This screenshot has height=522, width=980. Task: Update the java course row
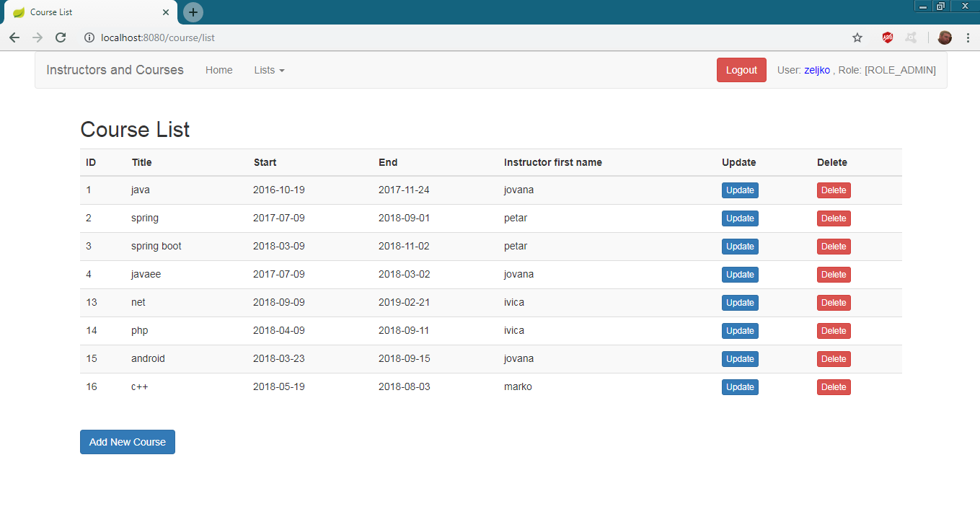coord(740,190)
